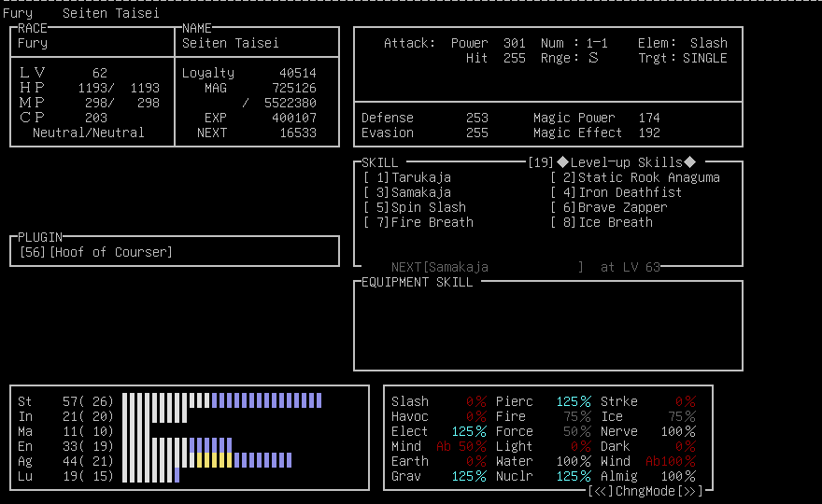The height and width of the screenshot is (504, 822).
Task: Click the Fury race field
Action: click(x=33, y=43)
